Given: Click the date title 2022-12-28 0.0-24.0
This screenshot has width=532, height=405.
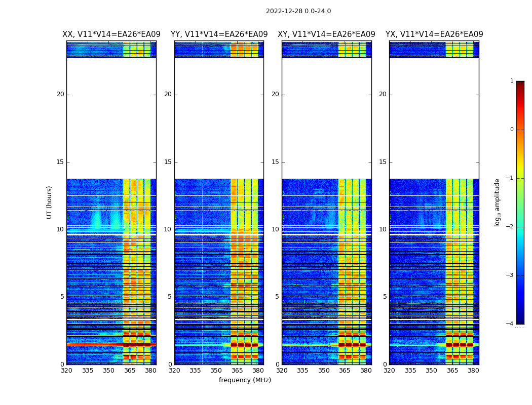Looking at the screenshot, I should point(298,11).
